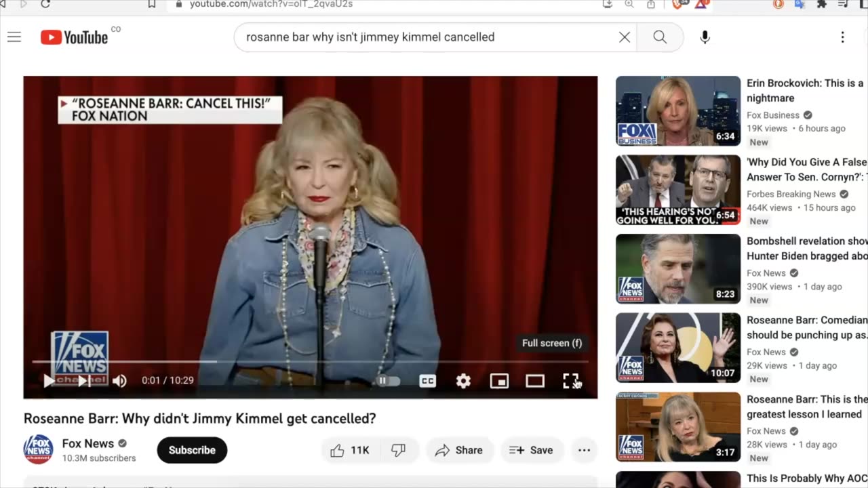Click the browser address bar URL
Image resolution: width=868 pixels, height=488 pixels.
271,4
